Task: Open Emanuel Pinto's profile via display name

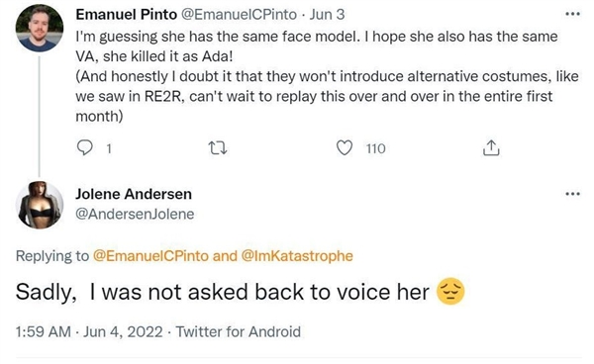Action: pos(126,15)
